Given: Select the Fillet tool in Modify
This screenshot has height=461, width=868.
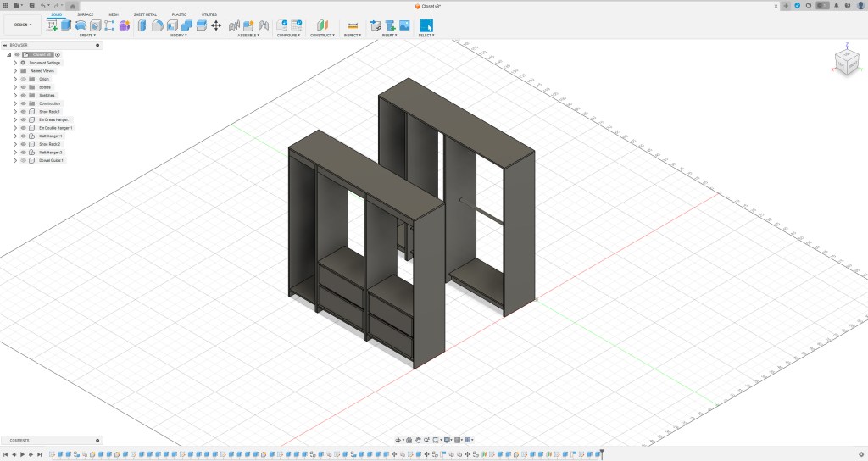Looking at the screenshot, I should pyautogui.click(x=158, y=25).
